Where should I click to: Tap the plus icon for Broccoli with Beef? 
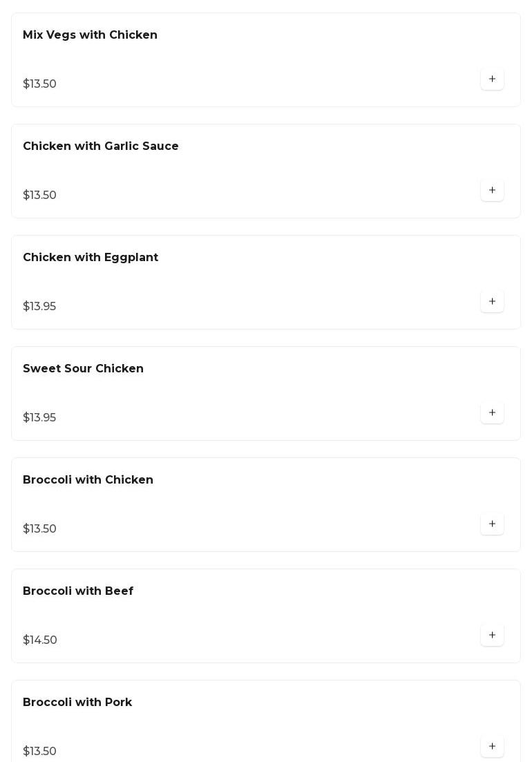click(492, 636)
